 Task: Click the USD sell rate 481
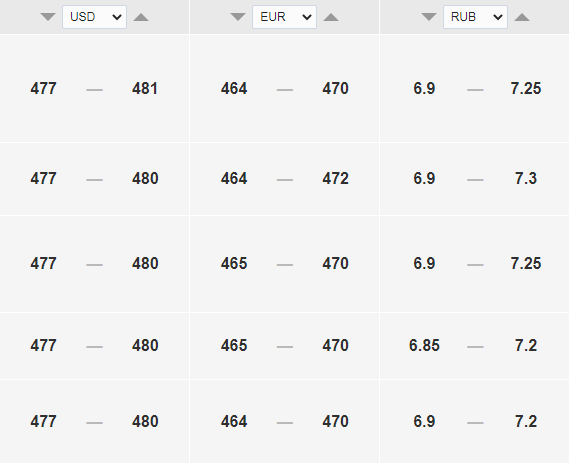click(x=145, y=89)
